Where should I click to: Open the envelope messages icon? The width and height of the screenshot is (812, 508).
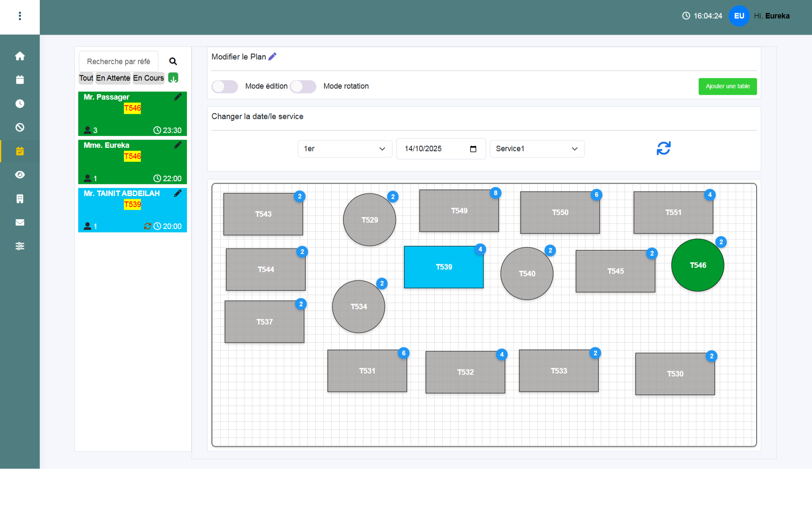tap(20, 222)
